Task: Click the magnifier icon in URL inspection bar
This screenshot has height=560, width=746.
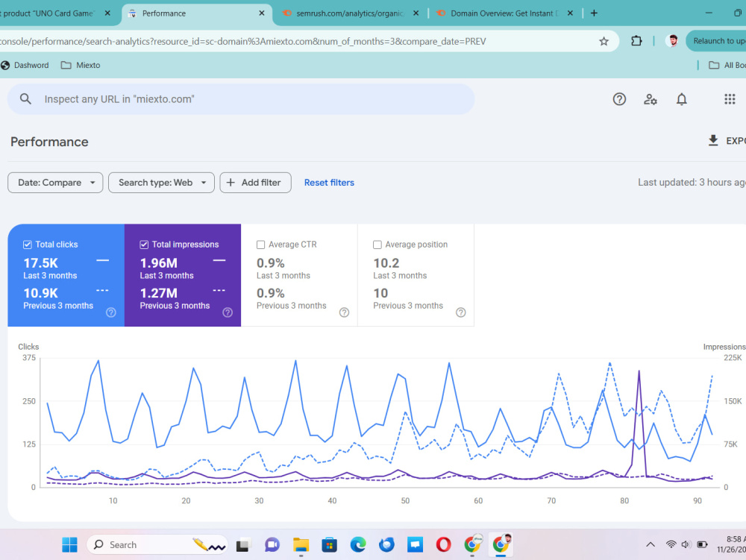Action: point(25,99)
